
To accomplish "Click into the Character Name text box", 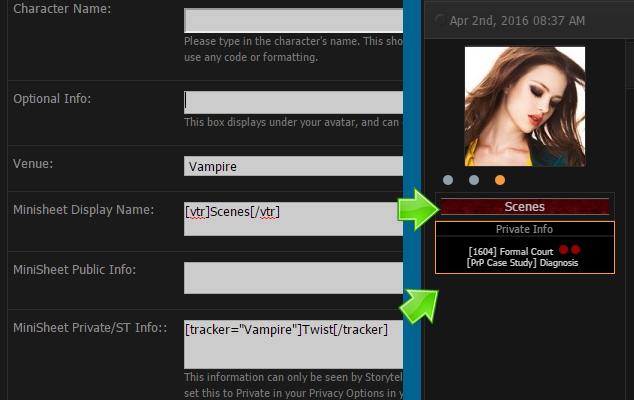I will pos(293,21).
